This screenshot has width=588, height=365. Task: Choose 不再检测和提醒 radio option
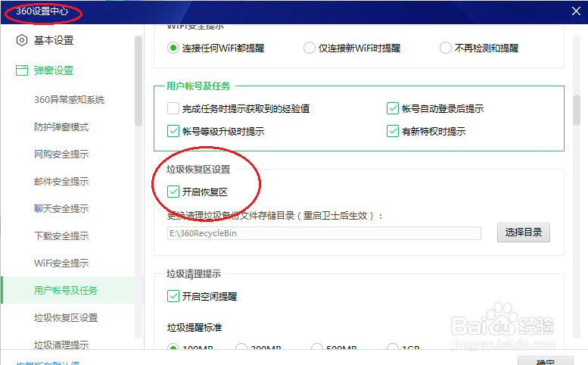pyautogui.click(x=446, y=48)
